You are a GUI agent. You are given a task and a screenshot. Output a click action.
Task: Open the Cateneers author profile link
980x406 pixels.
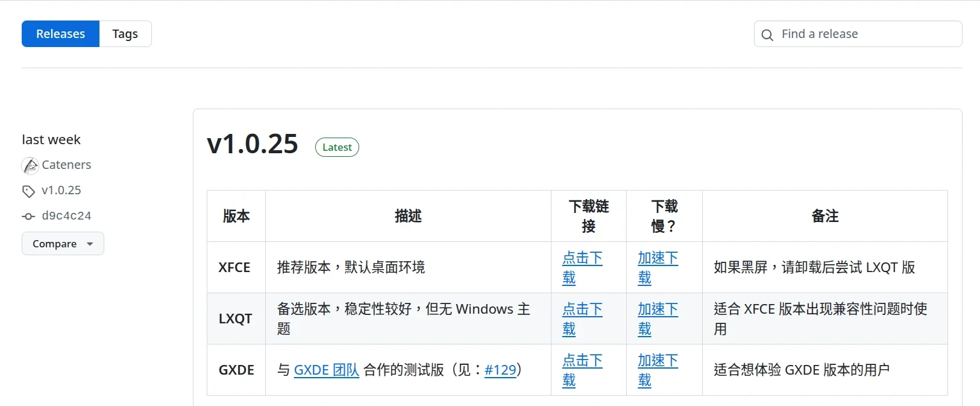tap(66, 165)
